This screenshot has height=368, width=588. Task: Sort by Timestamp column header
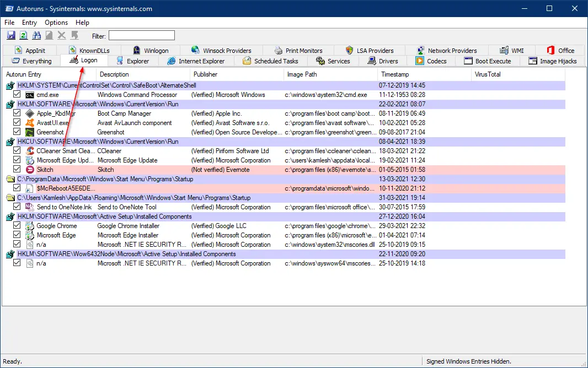[x=424, y=74]
